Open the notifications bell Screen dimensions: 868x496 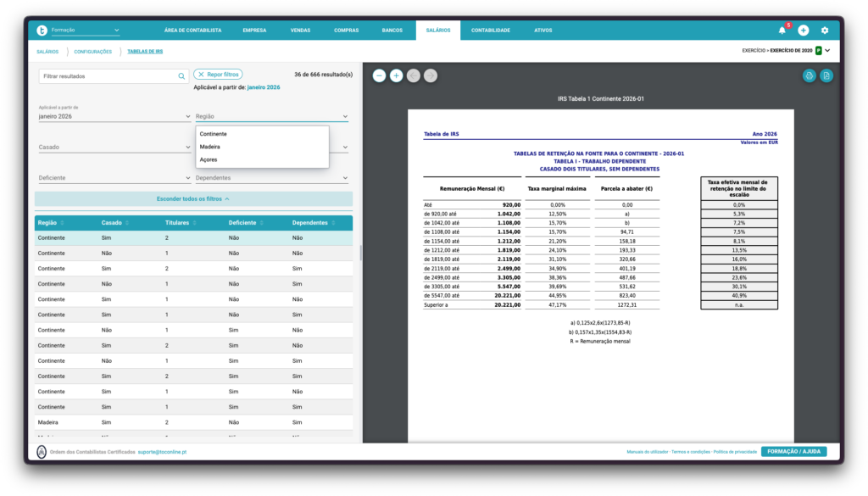[782, 31]
